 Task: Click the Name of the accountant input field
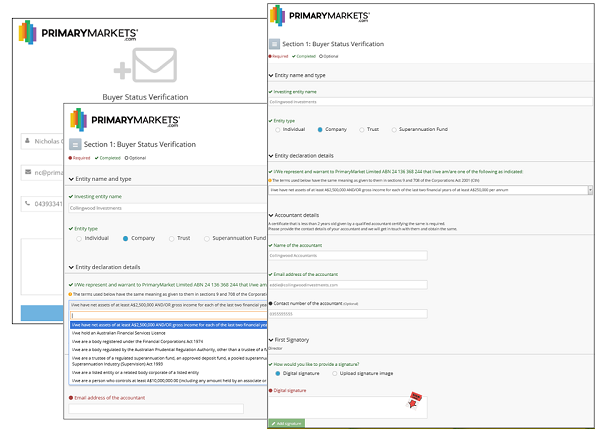click(x=348, y=256)
